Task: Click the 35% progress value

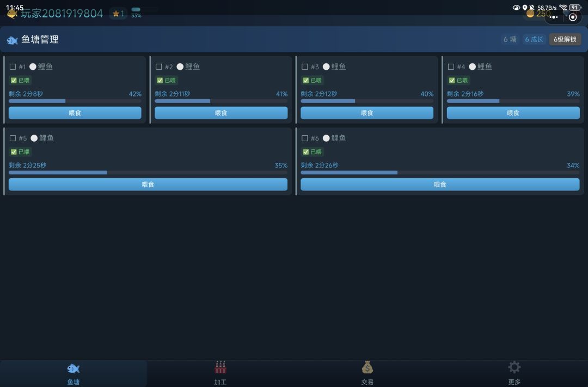Action: (281, 165)
